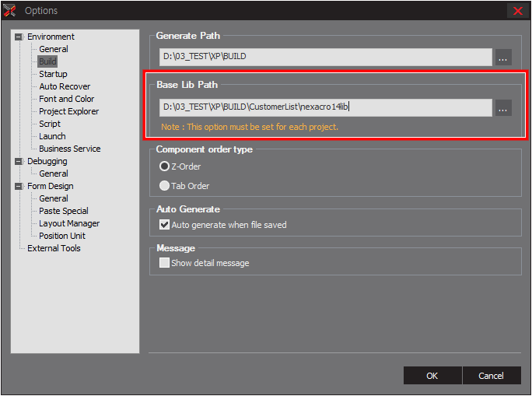Screen dimensions: 532x396
Task: Select the Tab Order radio button
Action: (x=164, y=186)
